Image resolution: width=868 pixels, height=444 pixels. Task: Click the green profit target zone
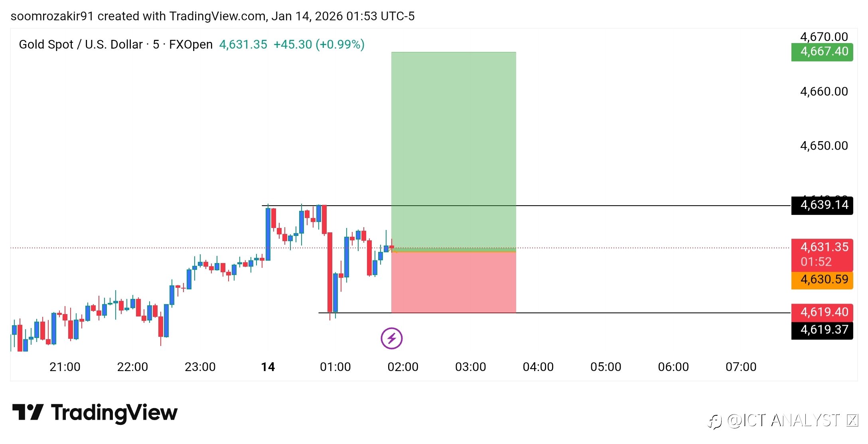coord(454,147)
